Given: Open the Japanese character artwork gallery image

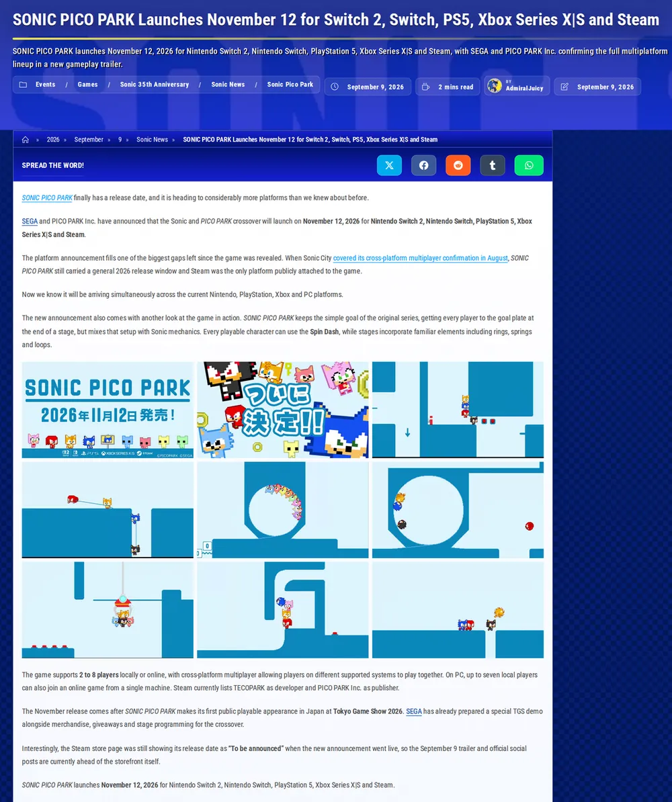Looking at the screenshot, I should click(282, 410).
